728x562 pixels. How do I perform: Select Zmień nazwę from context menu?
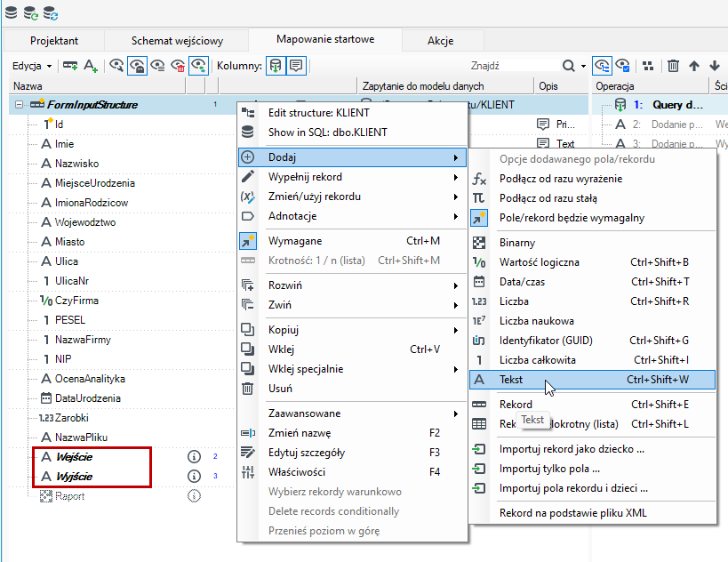click(352, 433)
